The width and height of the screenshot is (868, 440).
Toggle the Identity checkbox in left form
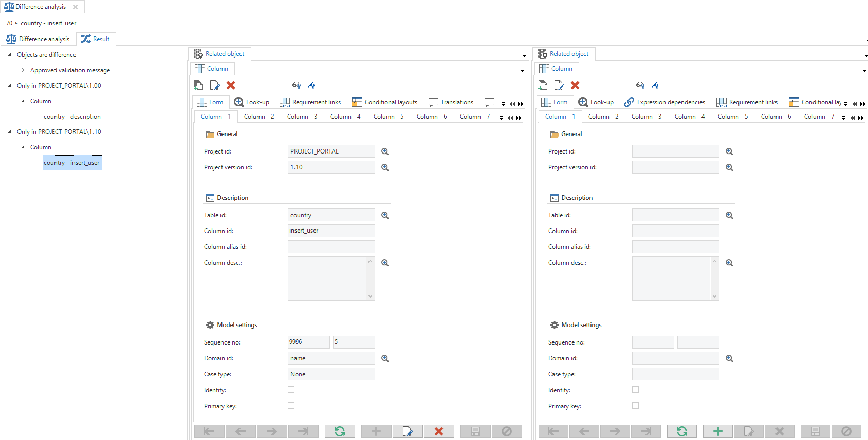[291, 390]
